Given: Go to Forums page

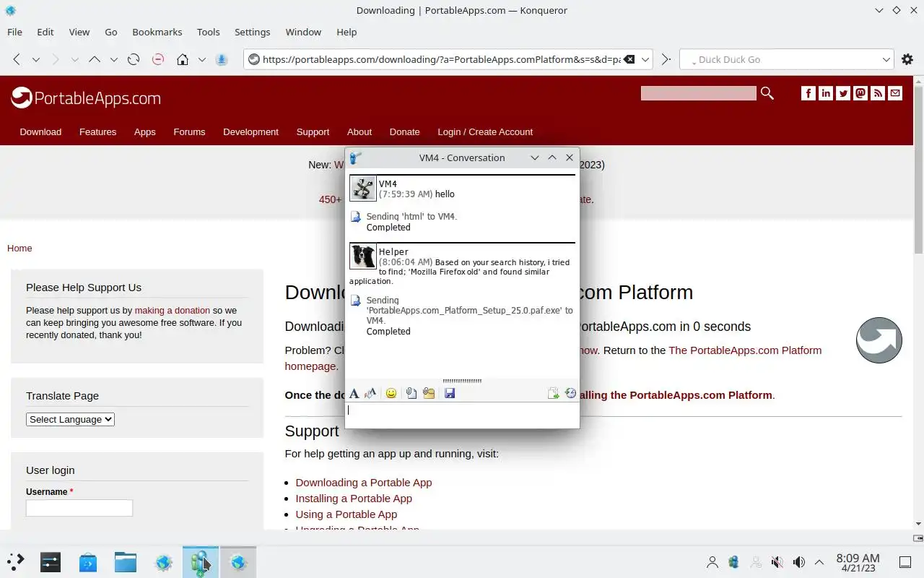Looking at the screenshot, I should click(189, 132).
